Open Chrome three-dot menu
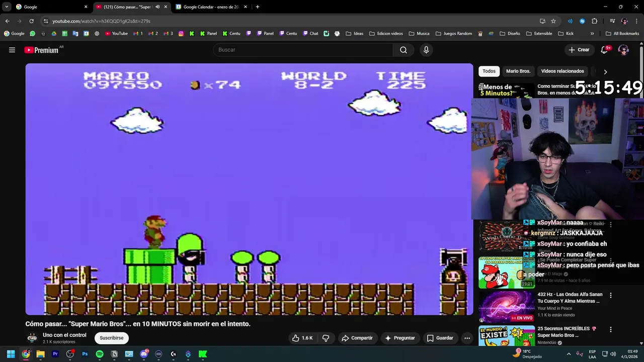The height and width of the screenshot is (362, 644). [x=636, y=21]
